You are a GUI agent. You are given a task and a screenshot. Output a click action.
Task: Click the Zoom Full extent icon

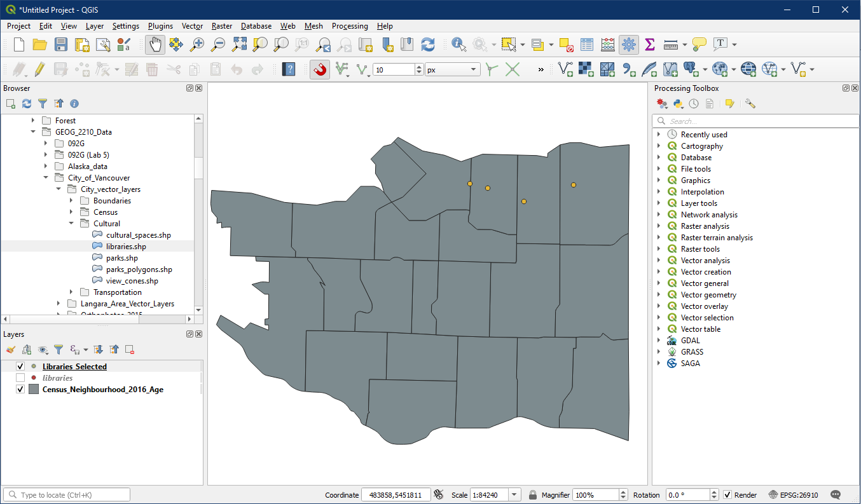coord(239,44)
